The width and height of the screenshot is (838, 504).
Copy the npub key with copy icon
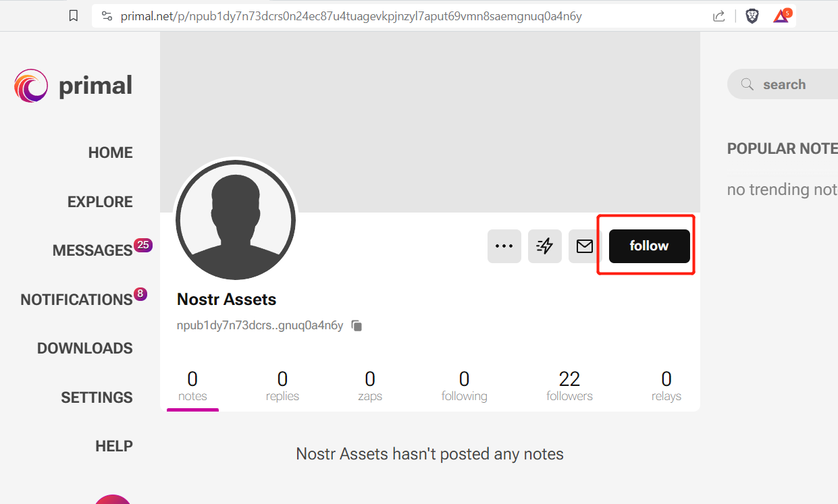tap(357, 326)
